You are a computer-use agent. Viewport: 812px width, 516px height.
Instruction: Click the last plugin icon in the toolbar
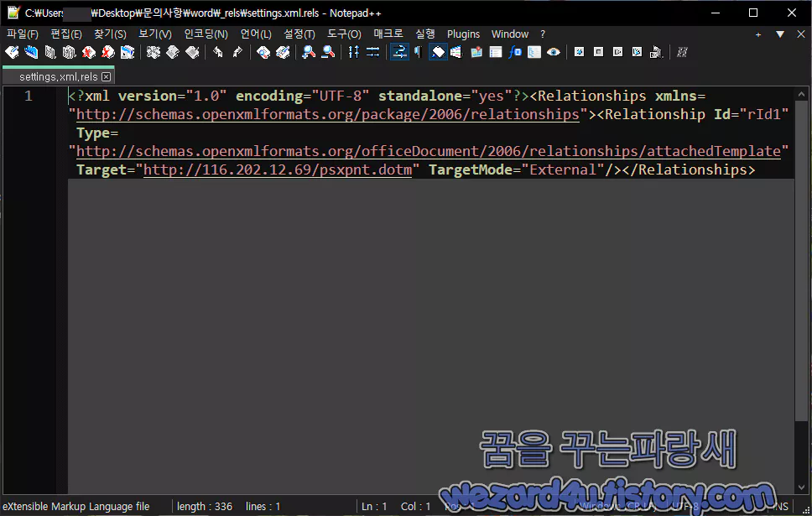(x=683, y=52)
